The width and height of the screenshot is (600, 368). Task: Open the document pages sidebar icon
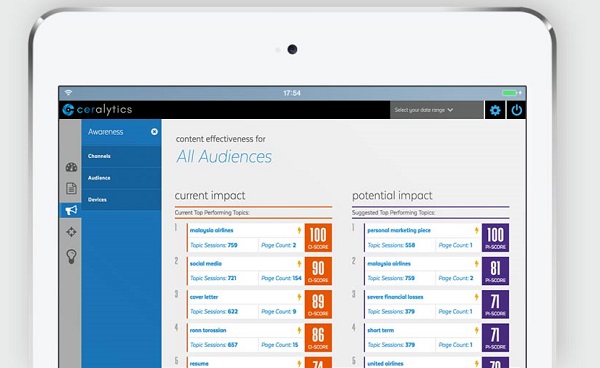pos(71,188)
